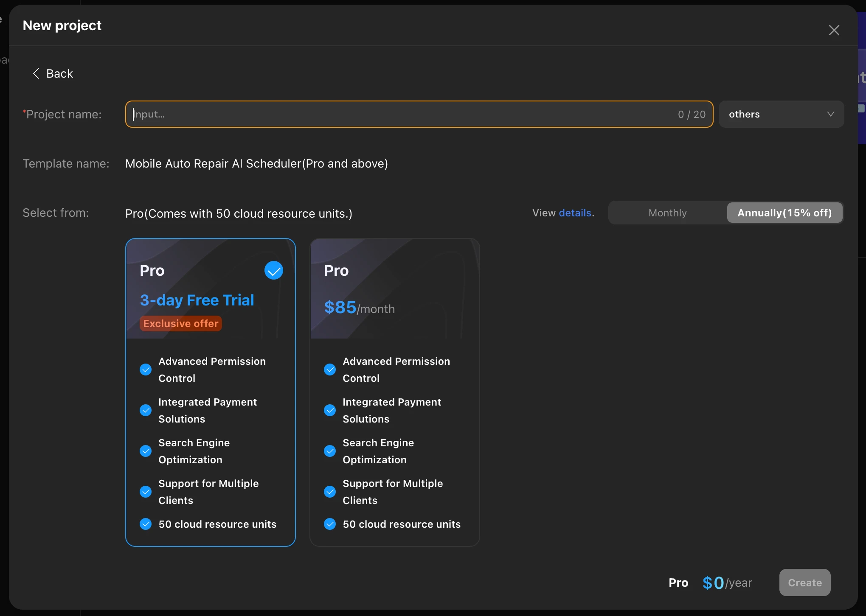Open the 'others' category dropdown

click(x=781, y=114)
